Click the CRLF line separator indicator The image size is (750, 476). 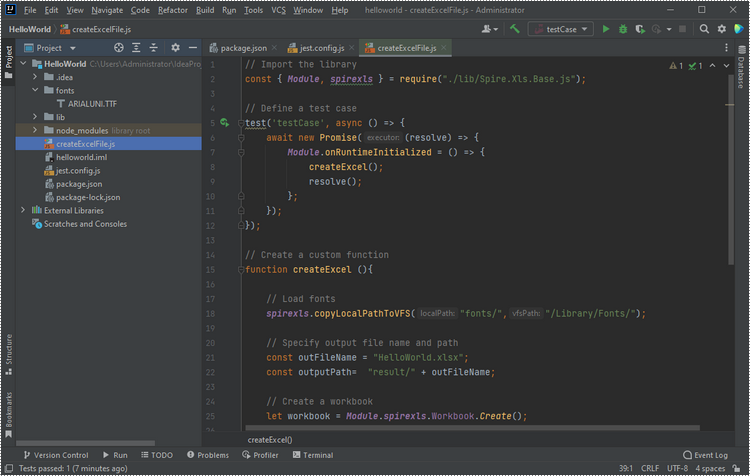[650, 468]
